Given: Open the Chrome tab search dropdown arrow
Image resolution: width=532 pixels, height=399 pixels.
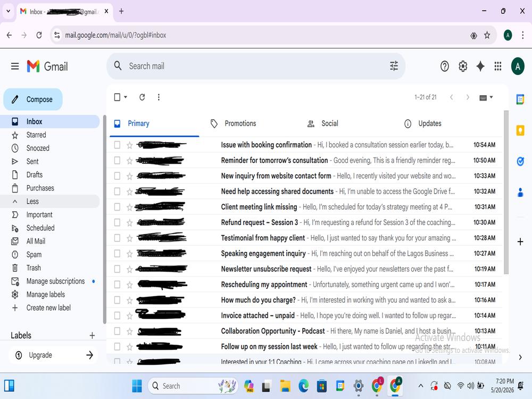Looking at the screenshot, I should (x=8, y=11).
